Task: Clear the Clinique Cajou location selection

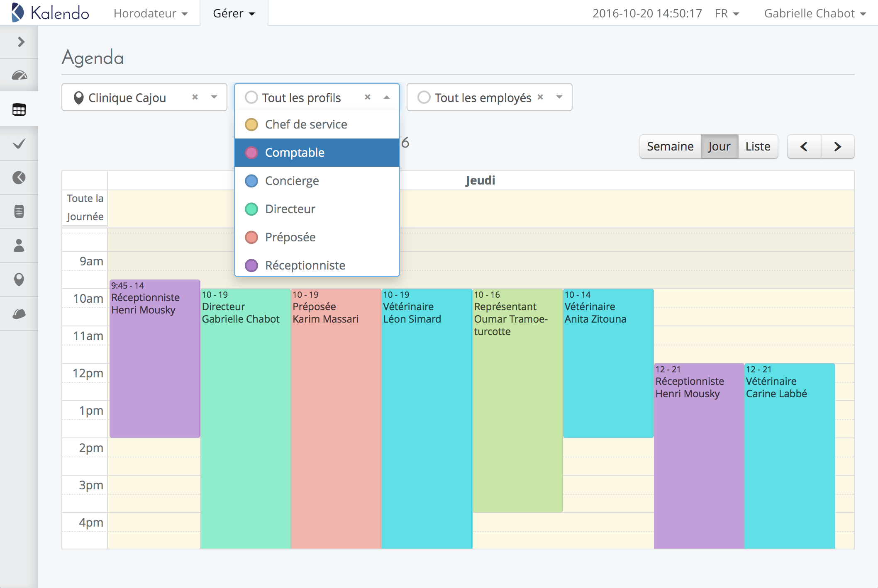Action: (195, 97)
